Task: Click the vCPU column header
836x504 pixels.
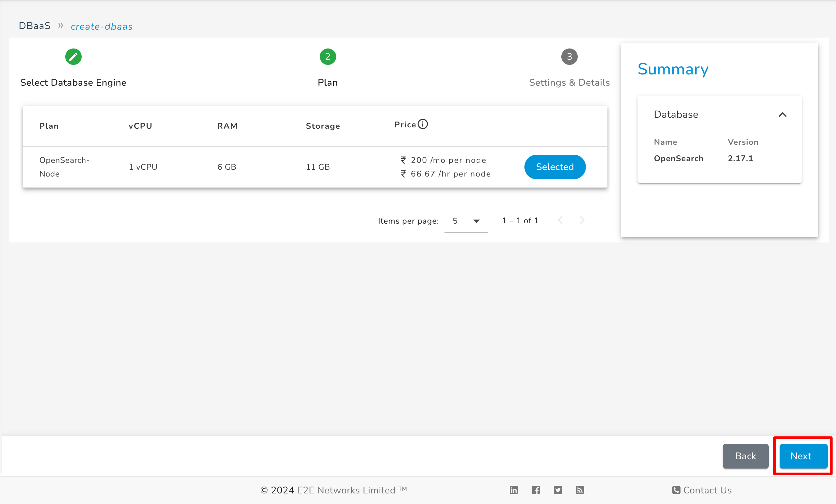Action: (140, 126)
